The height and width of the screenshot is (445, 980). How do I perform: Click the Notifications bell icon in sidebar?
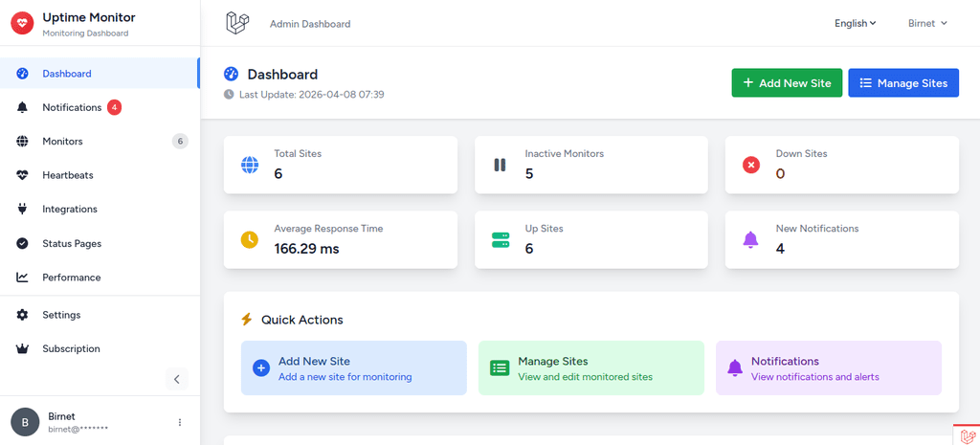pos(22,108)
